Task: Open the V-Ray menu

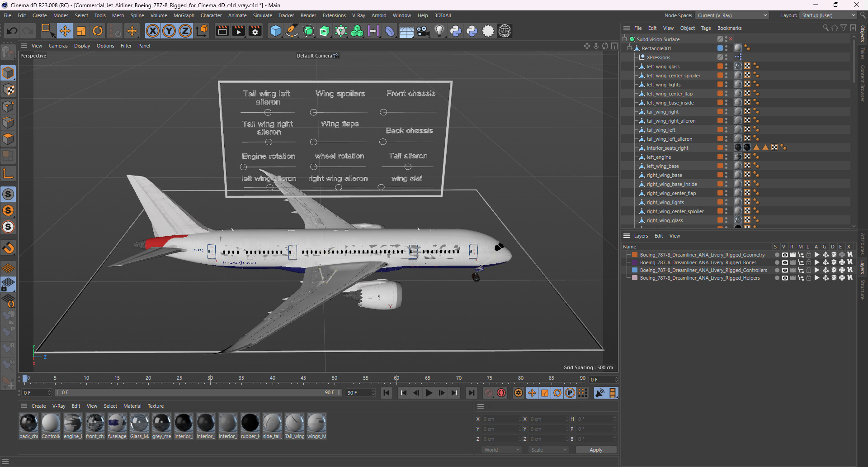Action: click(x=359, y=15)
